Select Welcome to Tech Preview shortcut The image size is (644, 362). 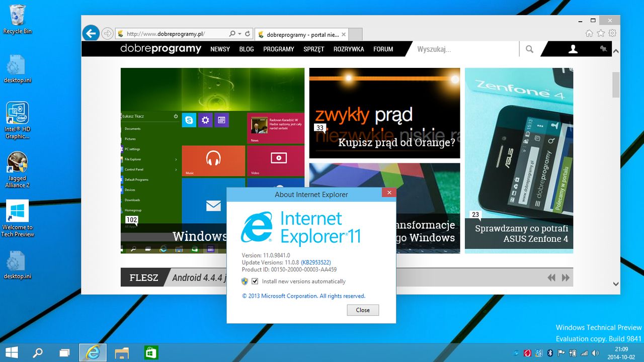(x=17, y=219)
